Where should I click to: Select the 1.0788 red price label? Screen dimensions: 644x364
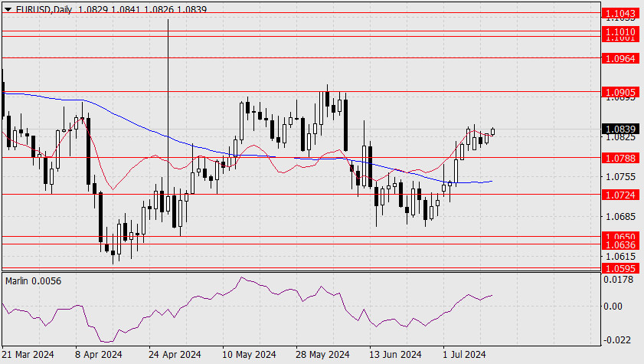[x=620, y=158]
